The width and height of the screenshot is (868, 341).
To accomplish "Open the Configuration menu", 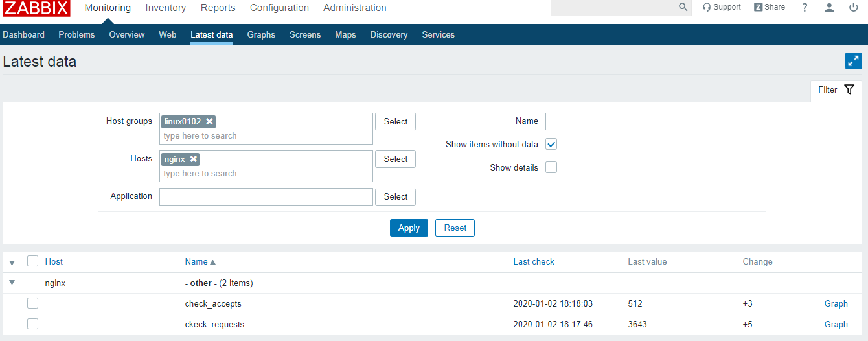I will pyautogui.click(x=279, y=8).
